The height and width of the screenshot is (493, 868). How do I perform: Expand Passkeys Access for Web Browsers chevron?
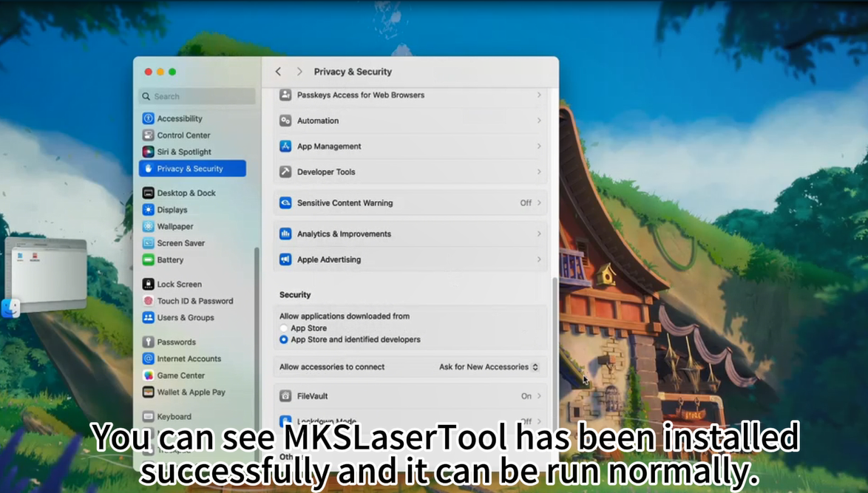539,95
